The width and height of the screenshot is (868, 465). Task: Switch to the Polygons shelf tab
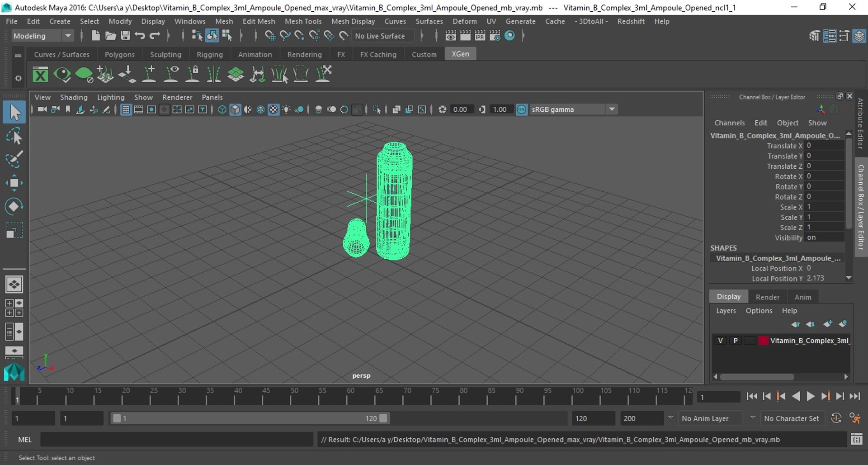coord(119,54)
